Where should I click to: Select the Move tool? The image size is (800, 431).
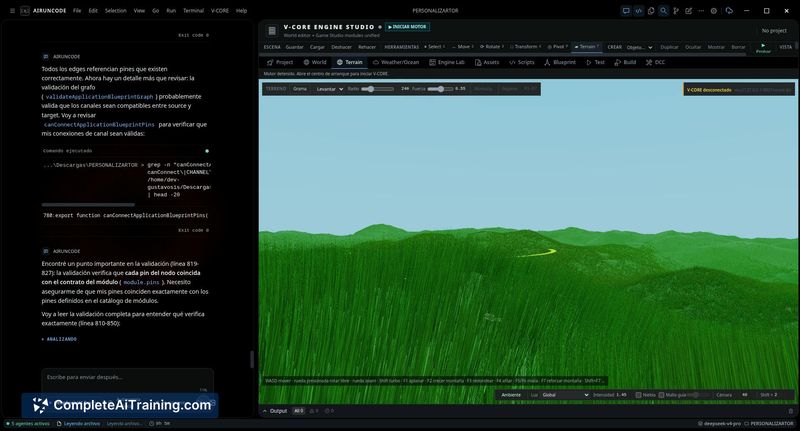pos(463,46)
